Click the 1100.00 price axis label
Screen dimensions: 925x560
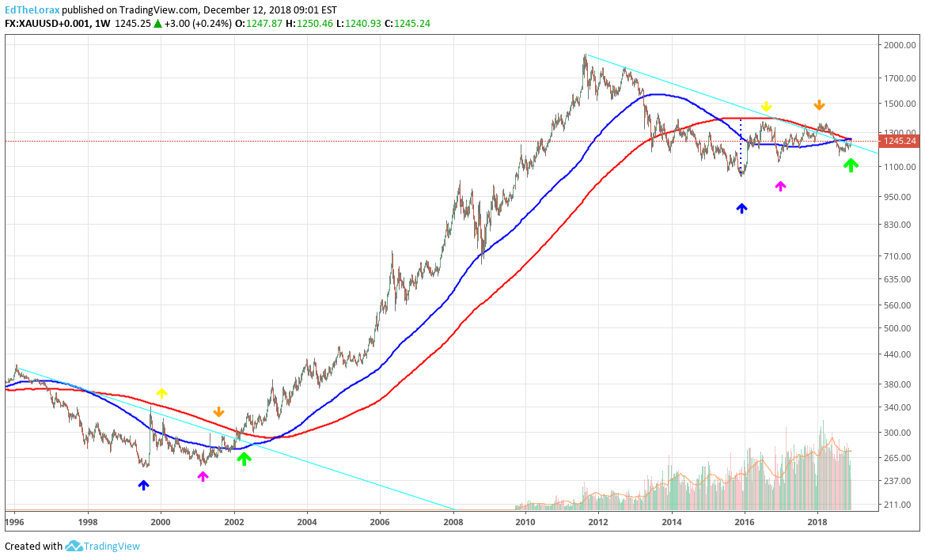[900, 167]
